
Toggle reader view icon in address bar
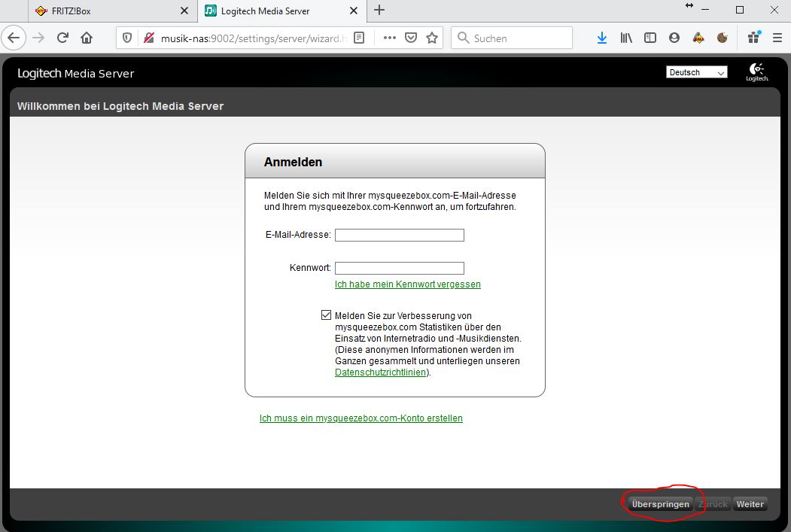point(359,38)
